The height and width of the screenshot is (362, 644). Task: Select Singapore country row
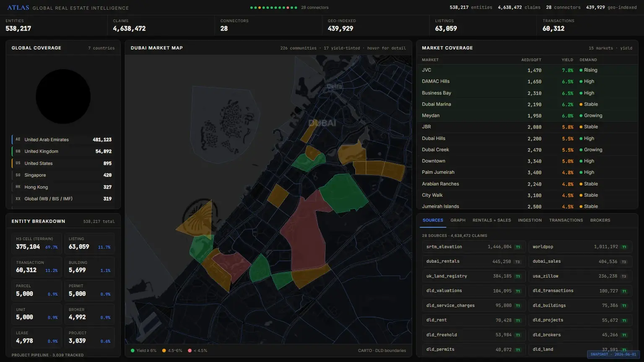click(63, 175)
